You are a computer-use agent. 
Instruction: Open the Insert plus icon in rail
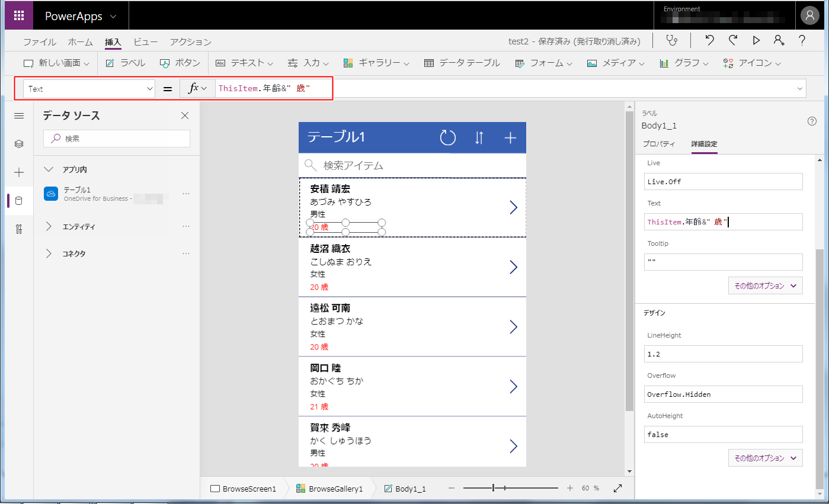19,172
